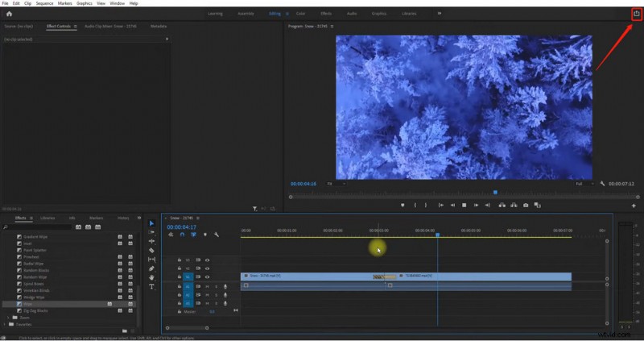This screenshot has width=644, height=341.
Task: Go to In point
Action: (440, 206)
